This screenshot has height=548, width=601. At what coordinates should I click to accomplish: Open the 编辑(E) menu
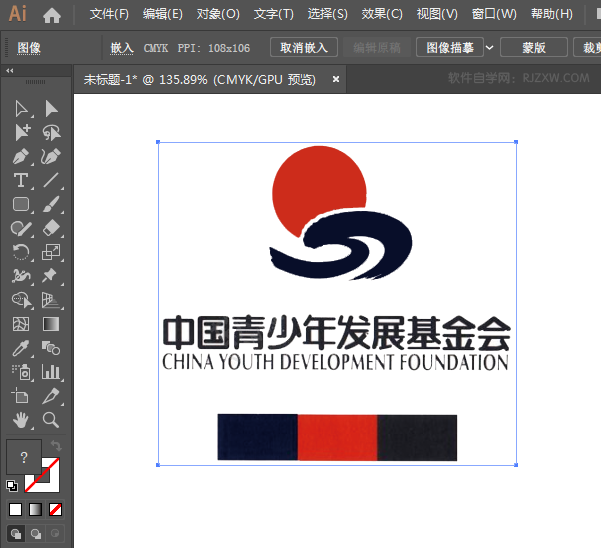coord(163,14)
